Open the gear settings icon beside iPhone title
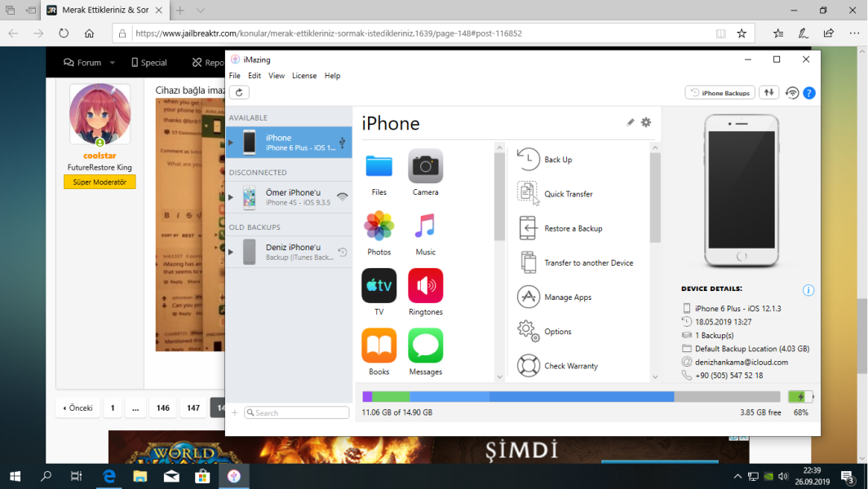The height and width of the screenshot is (489, 868). [x=646, y=122]
